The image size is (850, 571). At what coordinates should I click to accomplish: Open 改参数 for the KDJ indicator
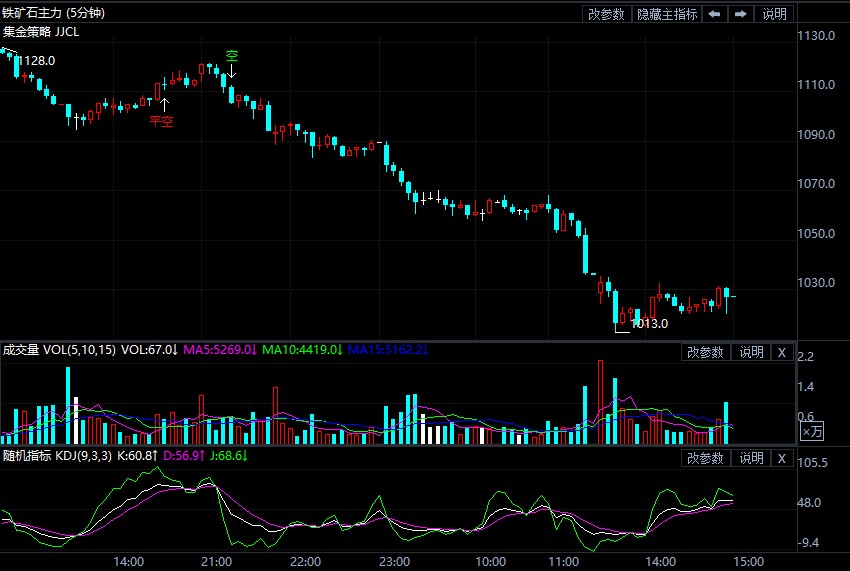(x=705, y=458)
